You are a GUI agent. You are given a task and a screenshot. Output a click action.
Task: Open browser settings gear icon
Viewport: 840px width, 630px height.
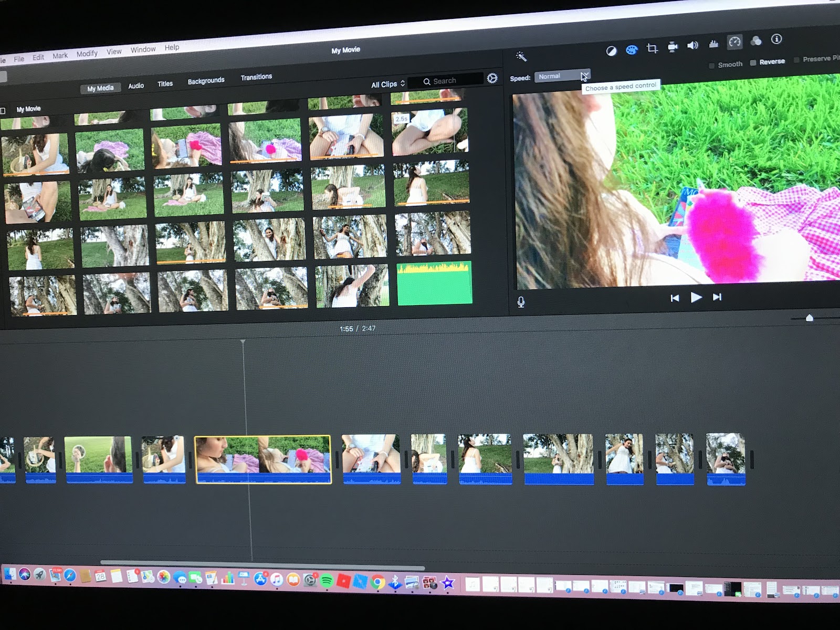pos(492,78)
